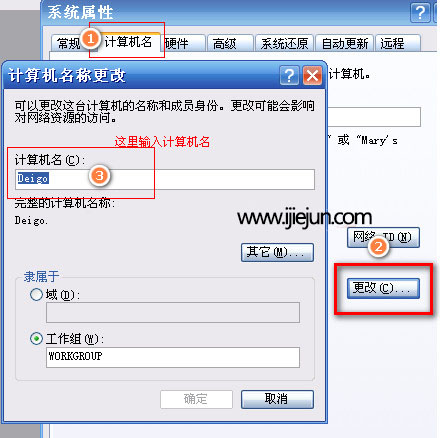Click the 更改(C)... button
The height and width of the screenshot is (438, 440).
383,288
